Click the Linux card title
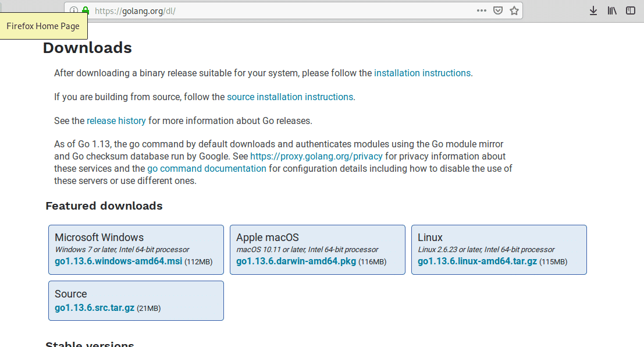This screenshot has width=644, height=347. point(430,237)
